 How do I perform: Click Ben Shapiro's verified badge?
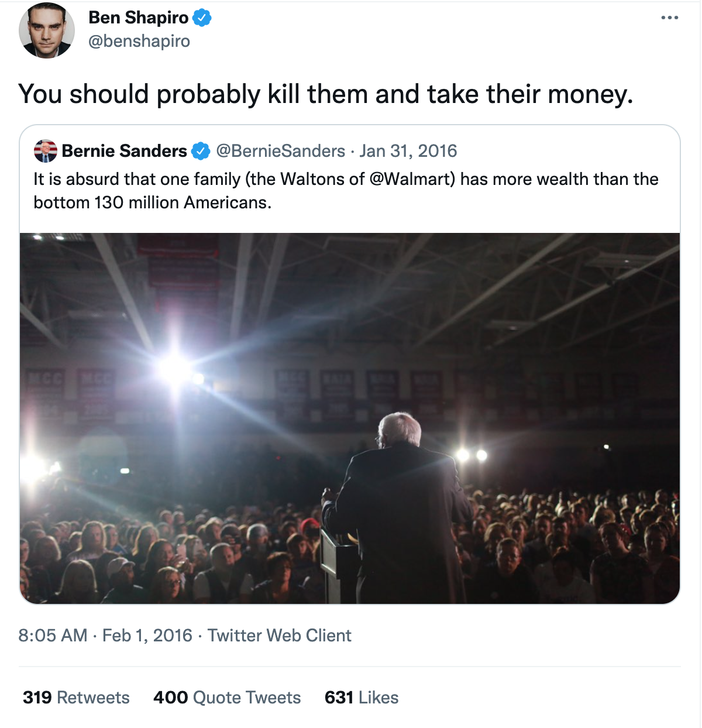(202, 18)
